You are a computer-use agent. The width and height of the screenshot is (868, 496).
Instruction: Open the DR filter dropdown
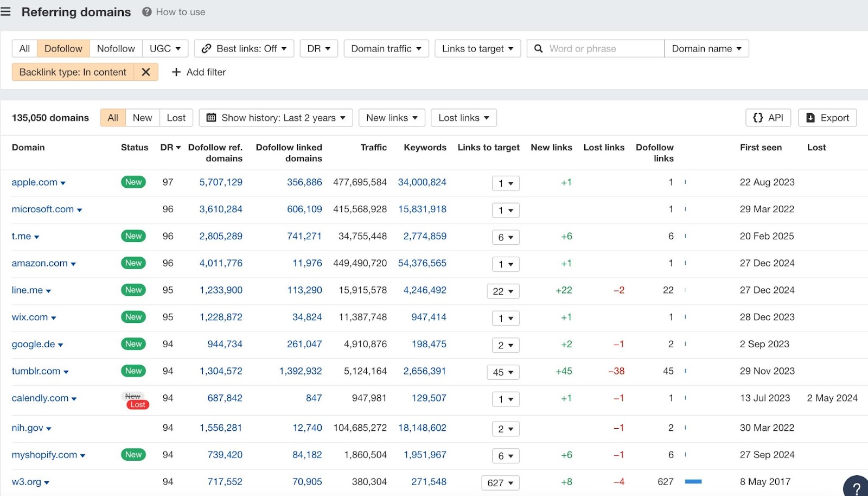pyautogui.click(x=319, y=49)
